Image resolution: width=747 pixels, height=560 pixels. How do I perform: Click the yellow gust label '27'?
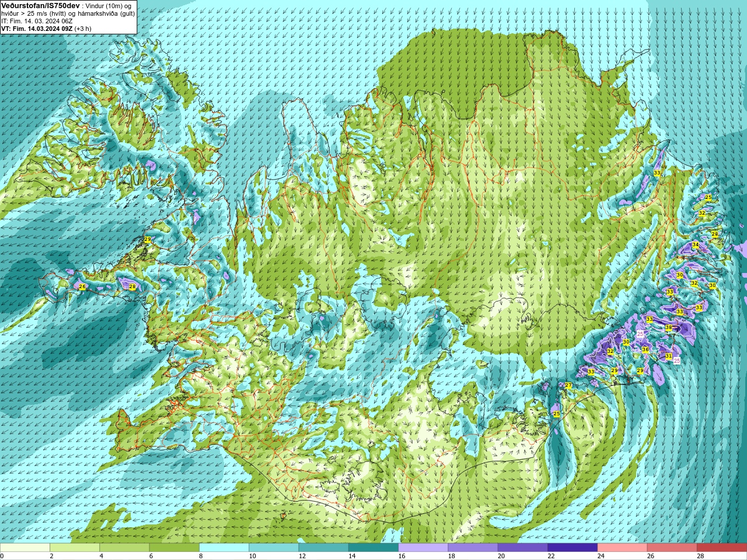tap(568, 385)
